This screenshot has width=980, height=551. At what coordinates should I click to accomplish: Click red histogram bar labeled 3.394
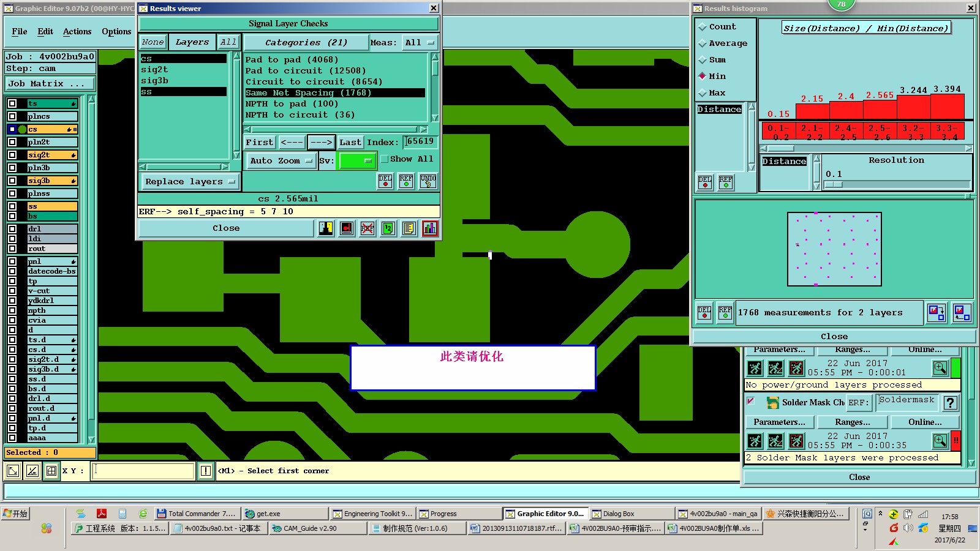948,107
